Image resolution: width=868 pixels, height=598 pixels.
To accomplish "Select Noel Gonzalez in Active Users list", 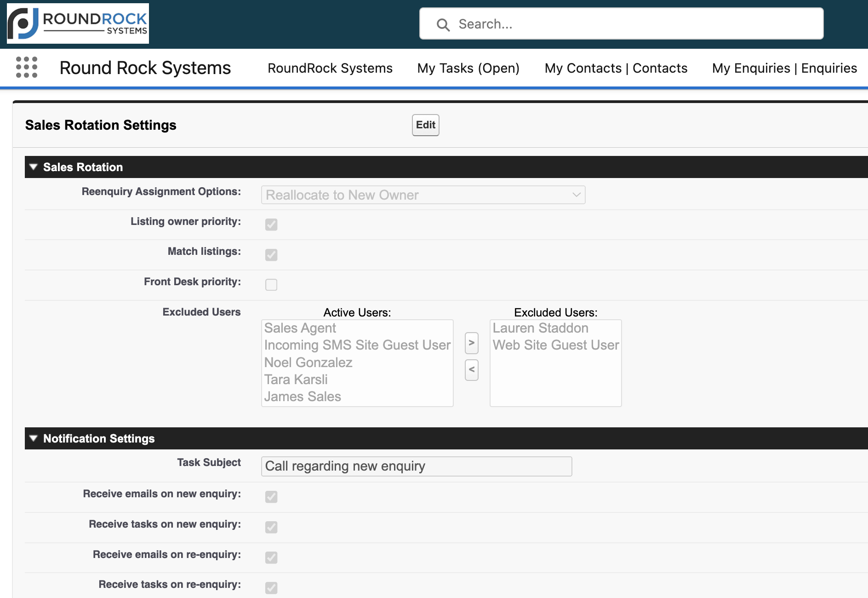I will point(308,362).
